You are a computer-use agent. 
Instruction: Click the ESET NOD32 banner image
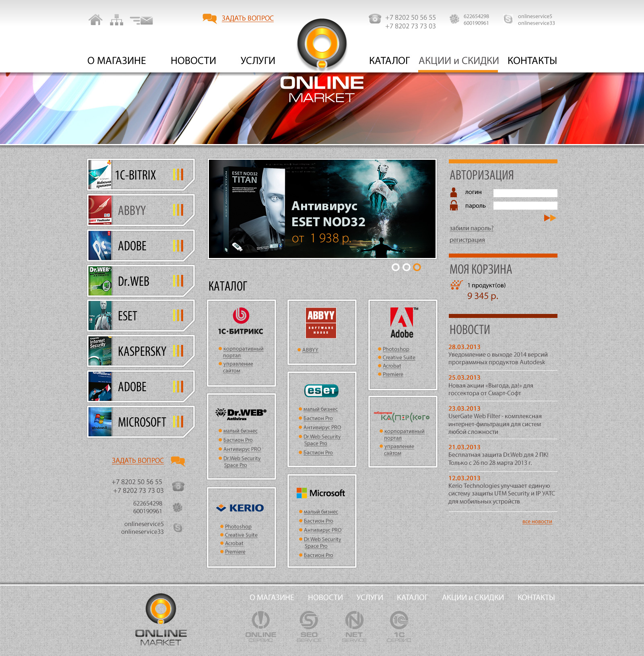click(x=322, y=209)
